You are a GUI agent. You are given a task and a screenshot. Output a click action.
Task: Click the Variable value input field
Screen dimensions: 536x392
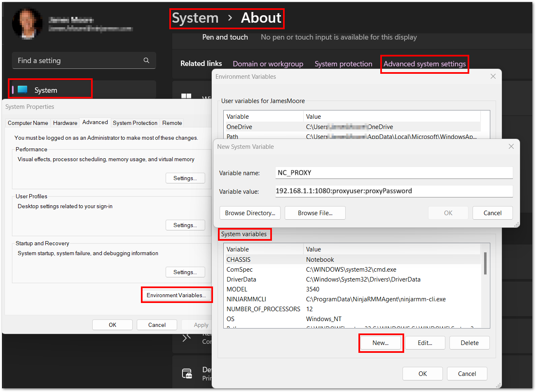coord(393,191)
